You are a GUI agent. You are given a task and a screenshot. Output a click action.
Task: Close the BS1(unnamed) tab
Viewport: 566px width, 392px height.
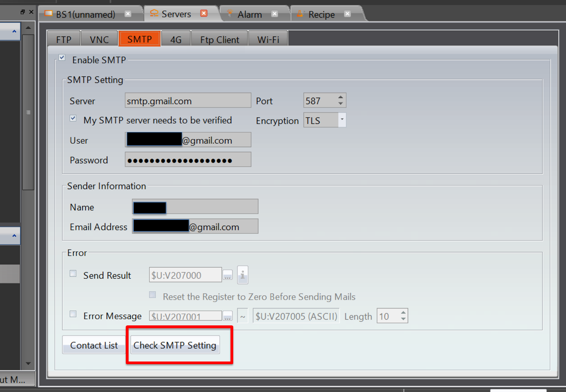coord(128,14)
